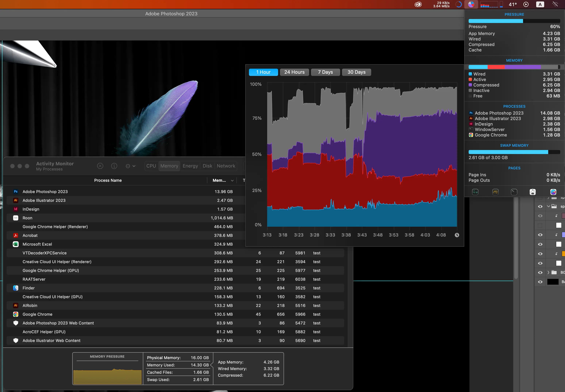Open the Creative Cloud menu bar icon
Screen dimensions: 565x392
[x=418, y=4]
